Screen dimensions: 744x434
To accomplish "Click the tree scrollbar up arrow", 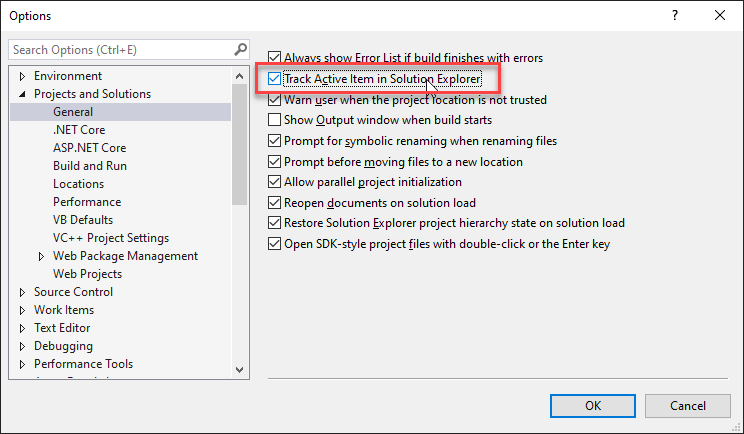I will [240, 75].
